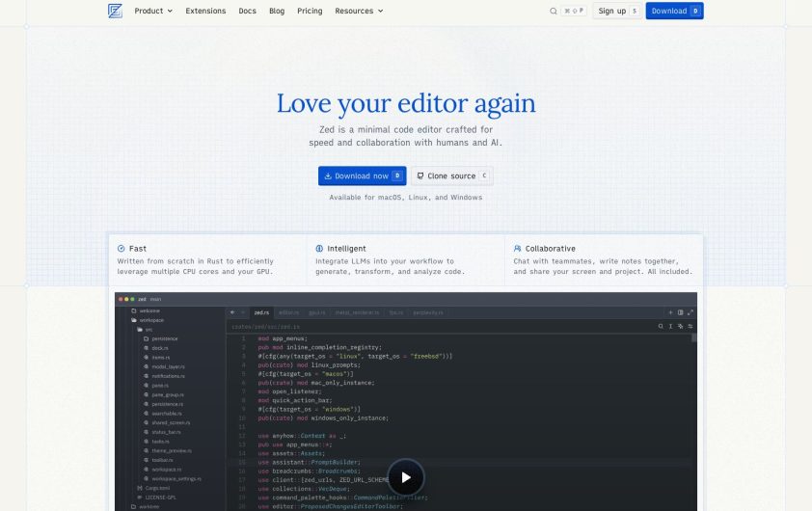812x511 pixels.
Task: Click the Zed logo in the header
Action: (115, 11)
